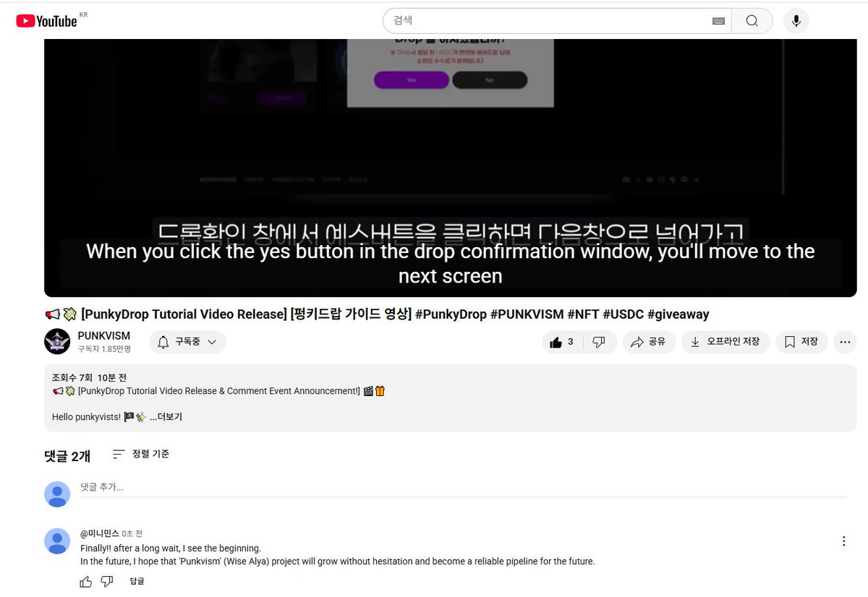The image size is (868, 597).
Task: Click the #PunkyDrop hashtag in title
Action: (451, 314)
